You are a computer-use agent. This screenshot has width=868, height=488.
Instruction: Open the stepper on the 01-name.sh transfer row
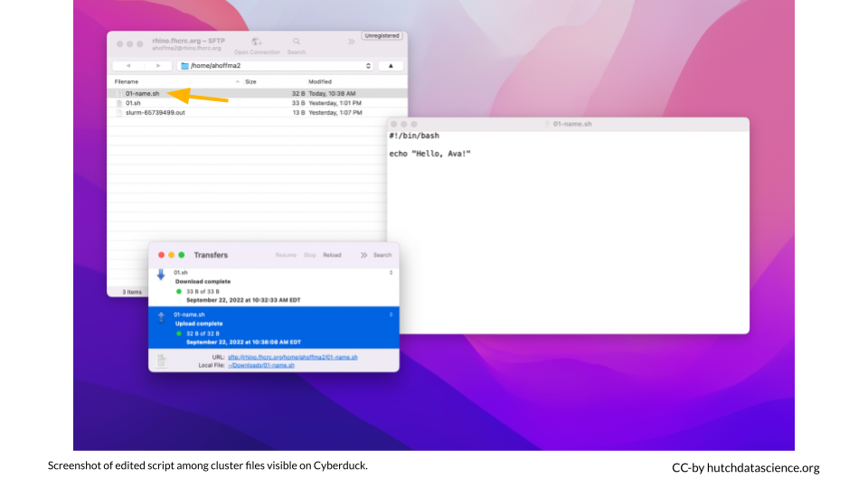pyautogui.click(x=391, y=314)
